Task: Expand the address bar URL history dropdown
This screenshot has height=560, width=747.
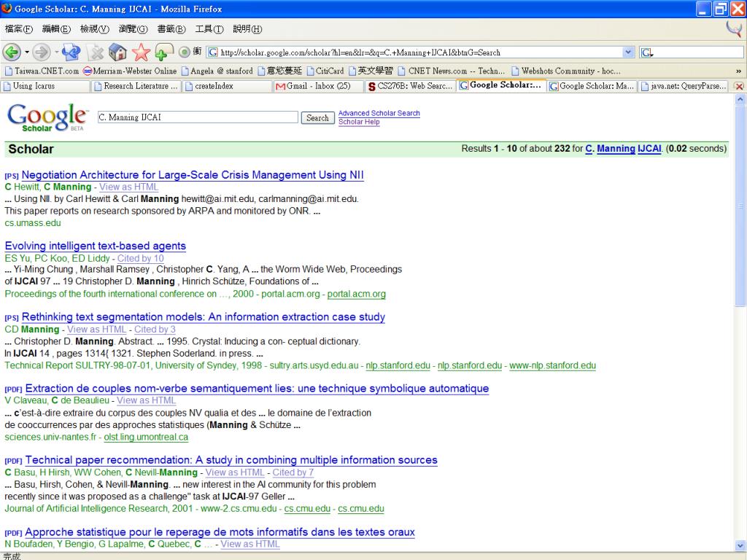Action: tap(628, 52)
